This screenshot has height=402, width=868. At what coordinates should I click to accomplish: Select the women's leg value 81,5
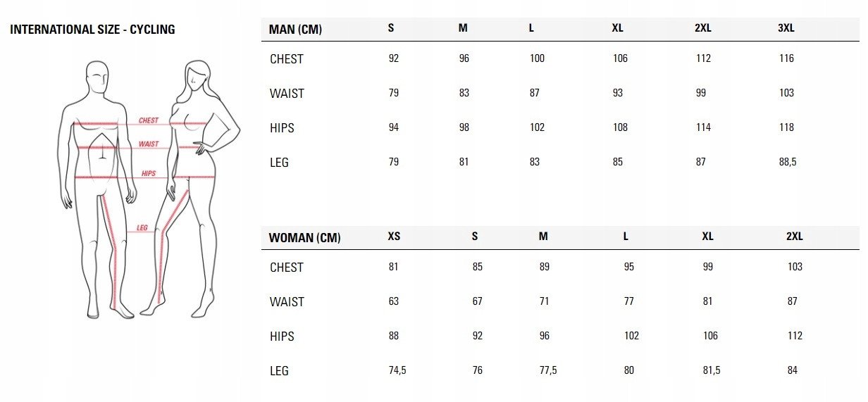click(x=711, y=370)
